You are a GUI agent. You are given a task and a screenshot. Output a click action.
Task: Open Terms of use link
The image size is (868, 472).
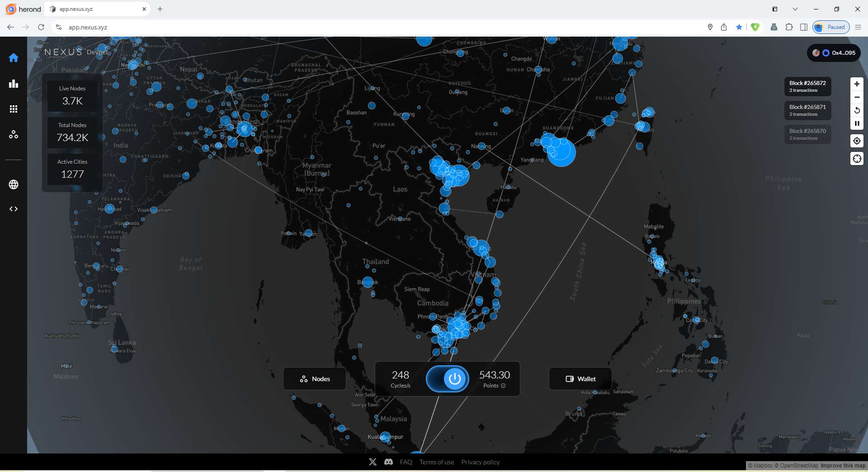tap(437, 462)
